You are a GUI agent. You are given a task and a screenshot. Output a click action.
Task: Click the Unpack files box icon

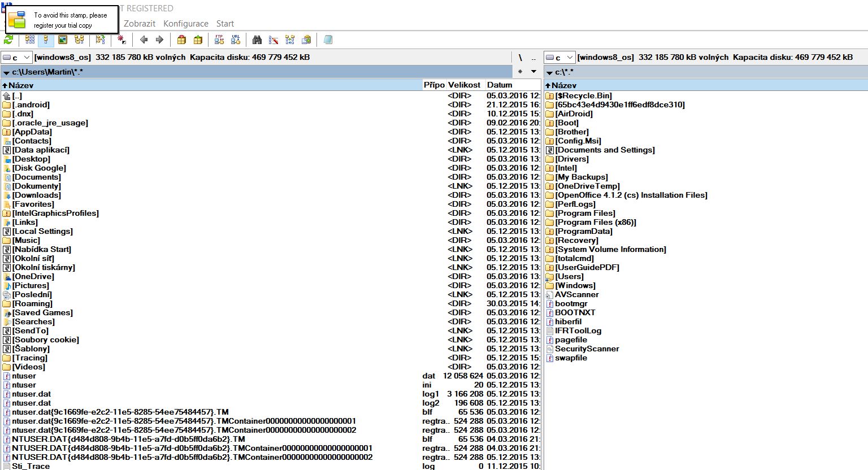198,40
